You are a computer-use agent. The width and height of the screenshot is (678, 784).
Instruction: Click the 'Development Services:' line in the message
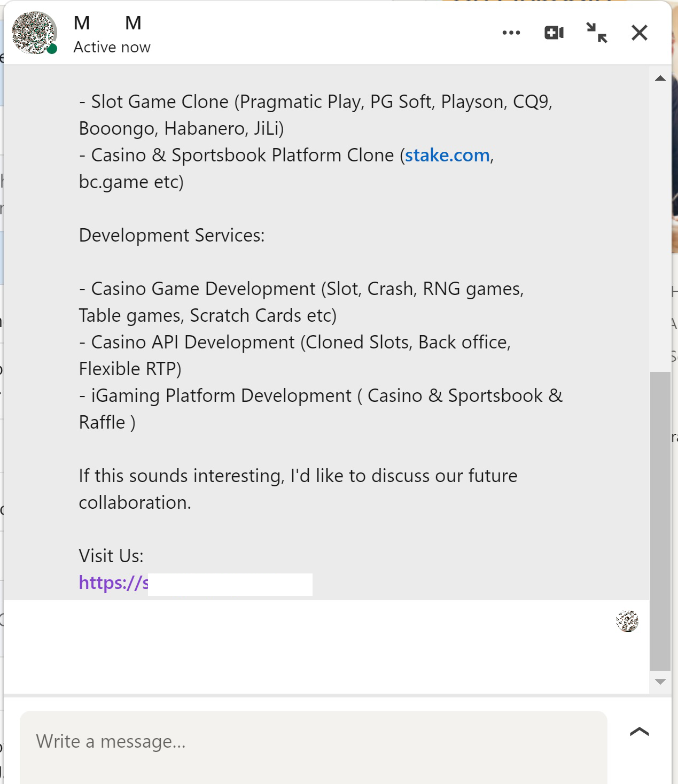tap(172, 235)
